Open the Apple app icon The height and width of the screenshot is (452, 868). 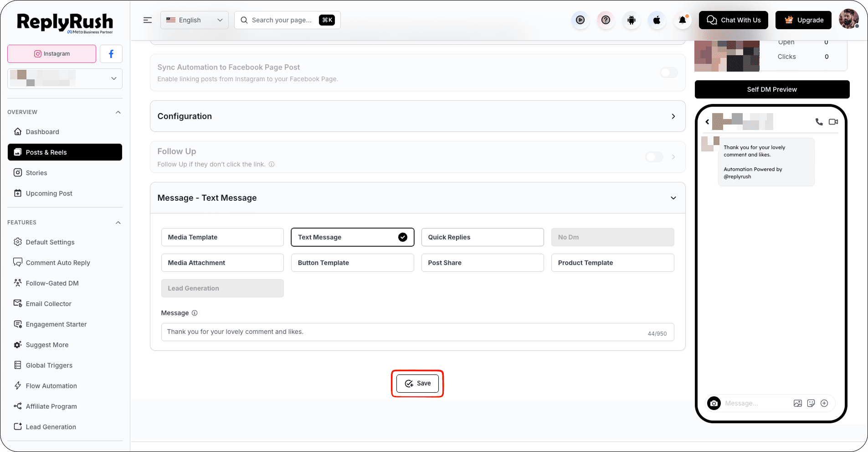tap(657, 20)
